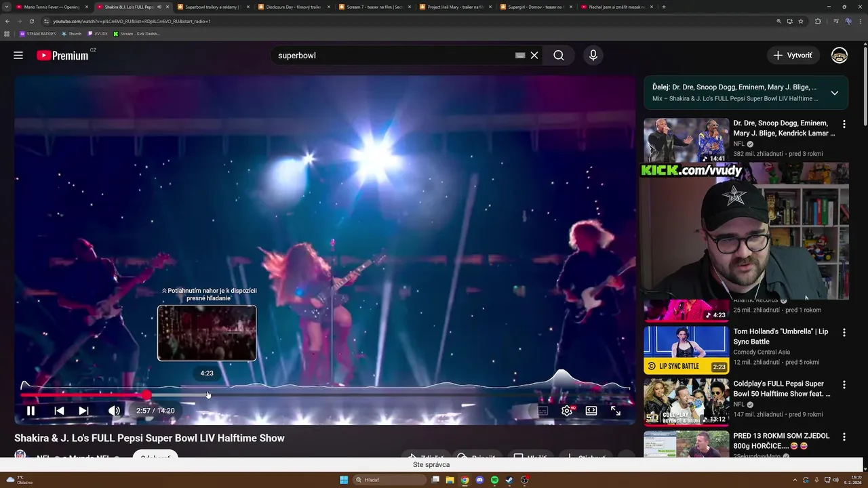Clear the superbowl search text

point(534,56)
